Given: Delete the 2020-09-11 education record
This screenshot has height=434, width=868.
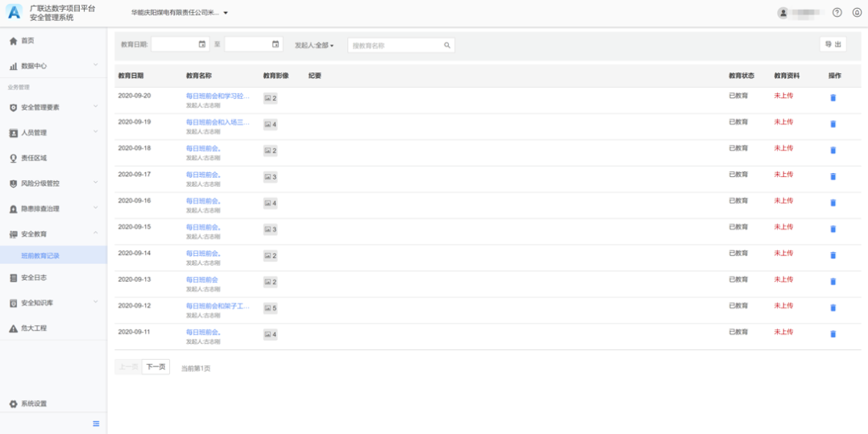Looking at the screenshot, I should coord(833,334).
